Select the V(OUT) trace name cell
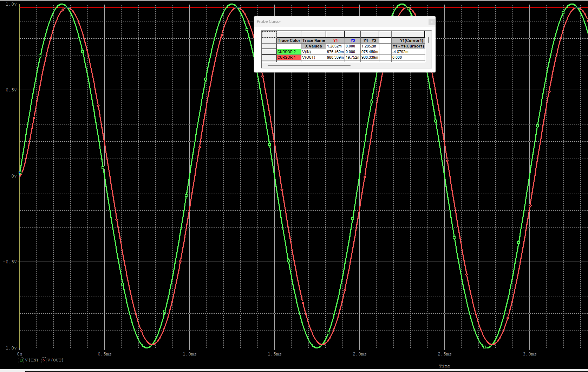Viewport: 588px width, 372px height. coord(314,57)
